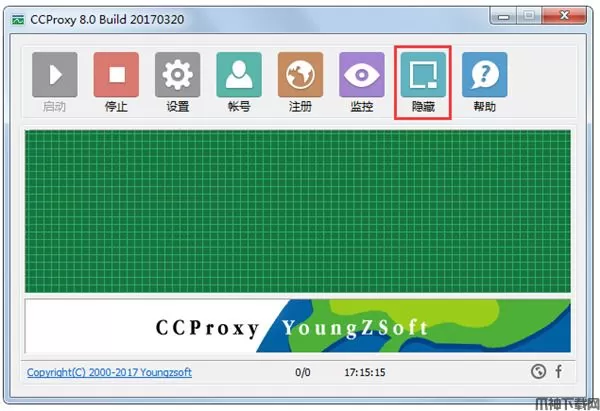Click the CCProxy title bar app icon
The height and width of the screenshot is (411, 600).
(x=18, y=20)
